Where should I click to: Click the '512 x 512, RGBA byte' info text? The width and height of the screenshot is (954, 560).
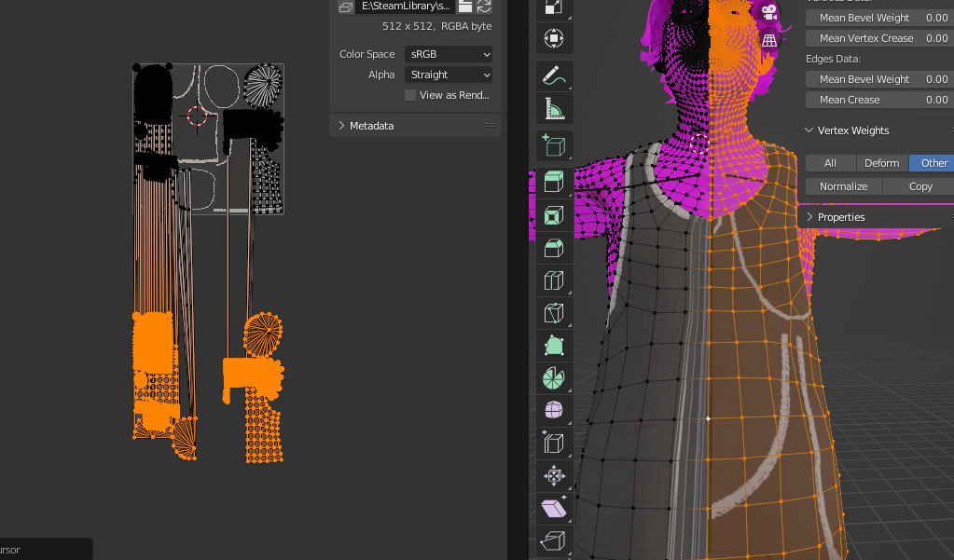436,26
